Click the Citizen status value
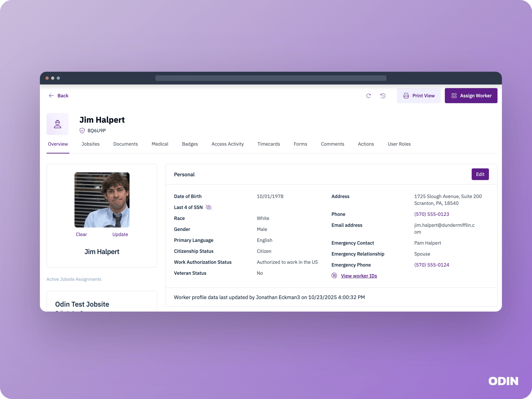Viewport: 532px width, 399px height. pos(264,251)
